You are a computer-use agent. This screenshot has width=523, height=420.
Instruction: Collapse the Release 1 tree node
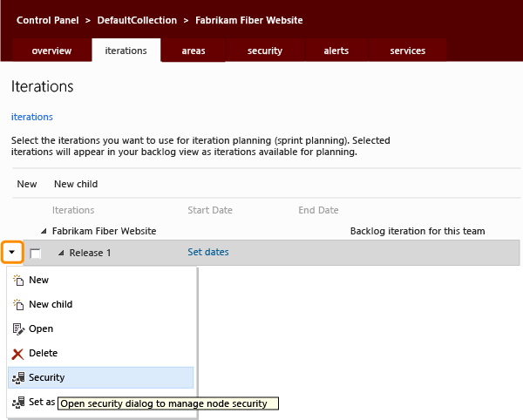pos(61,253)
